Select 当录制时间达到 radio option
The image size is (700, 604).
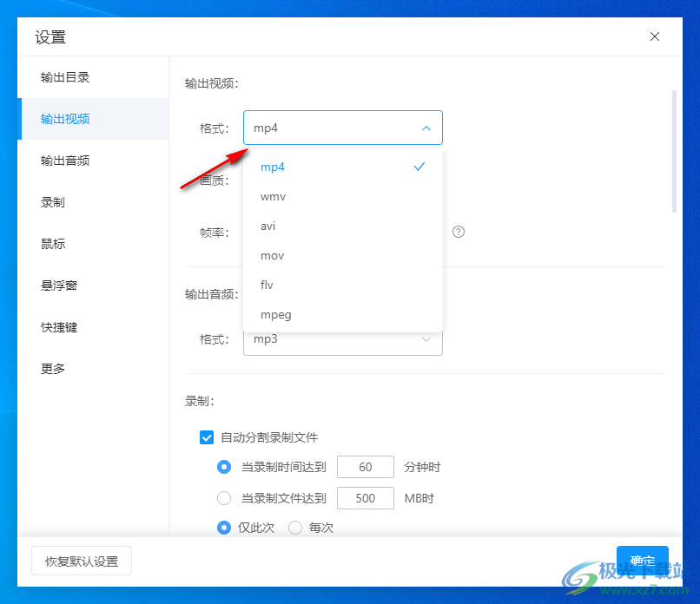point(224,467)
